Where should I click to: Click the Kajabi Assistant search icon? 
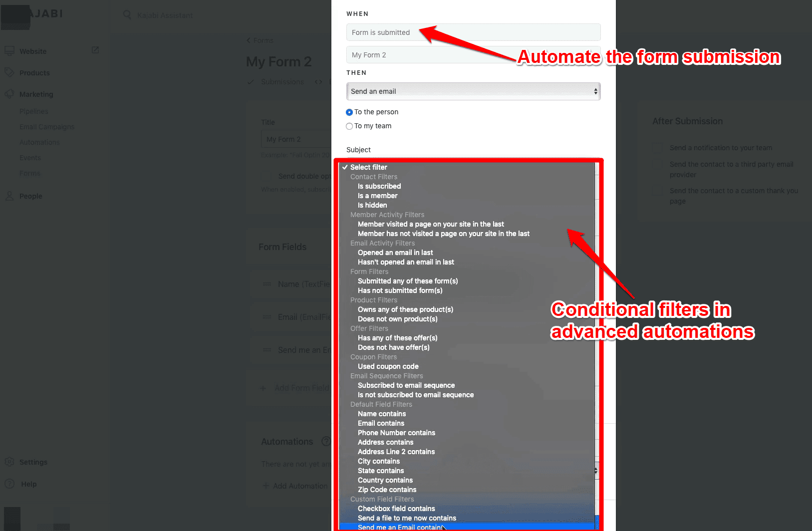pyautogui.click(x=127, y=15)
